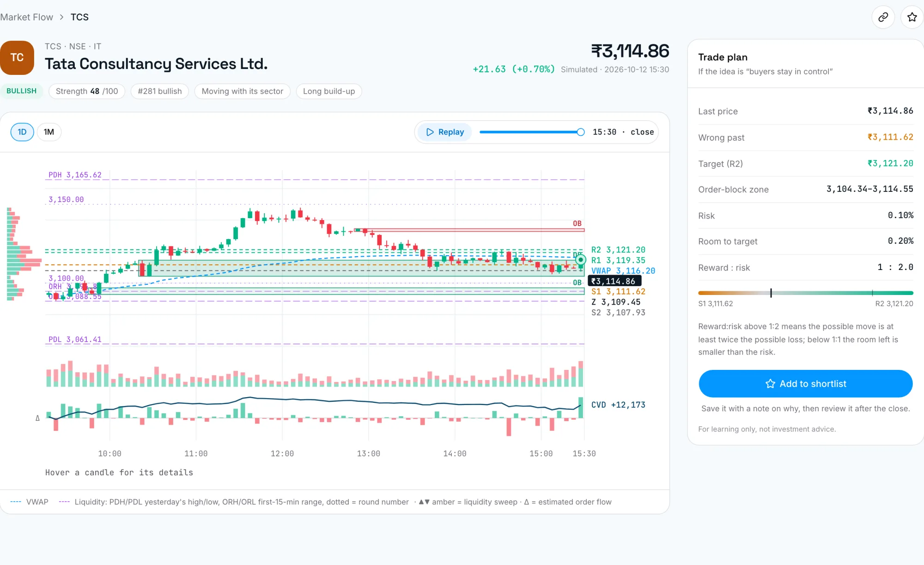
Task: Click the replay slider handle
Action: tap(581, 132)
